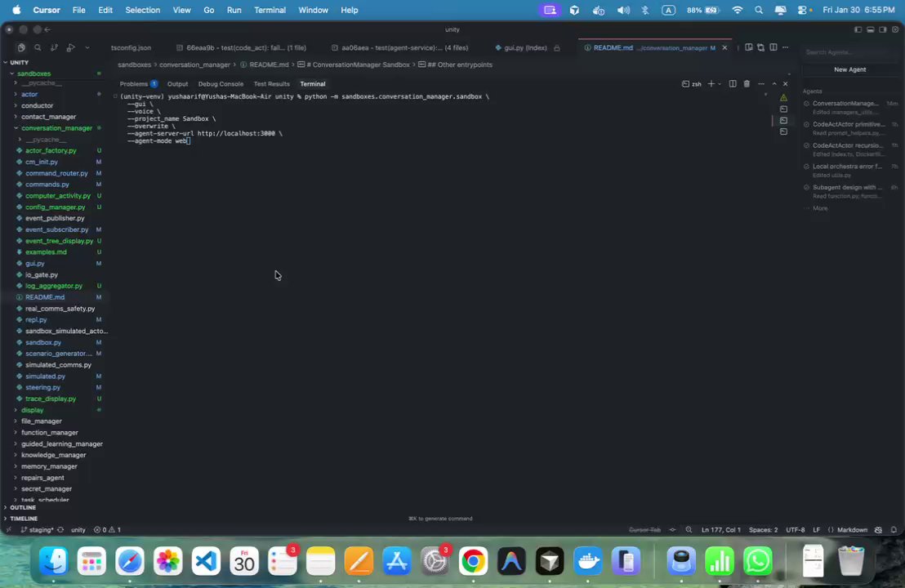Viewport: 905px width, 588px height.
Task: Open the Explorer view icon
Action: tap(21, 48)
